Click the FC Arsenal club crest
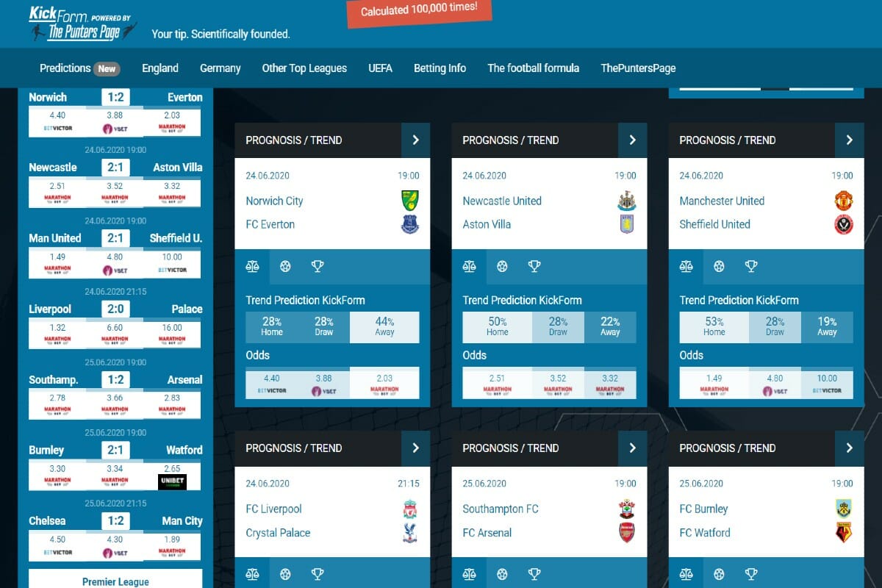This screenshot has height=588, width=882. [x=626, y=532]
